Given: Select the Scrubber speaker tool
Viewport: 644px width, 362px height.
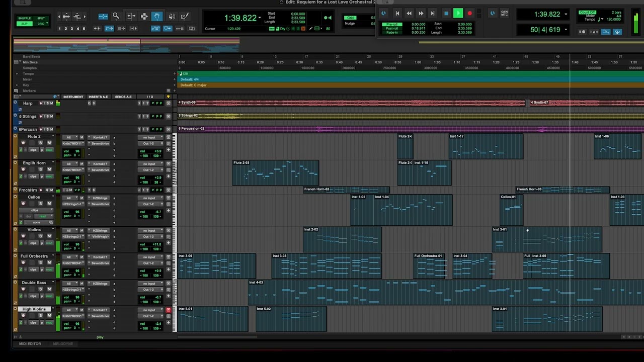Looking at the screenshot, I should coord(172,17).
